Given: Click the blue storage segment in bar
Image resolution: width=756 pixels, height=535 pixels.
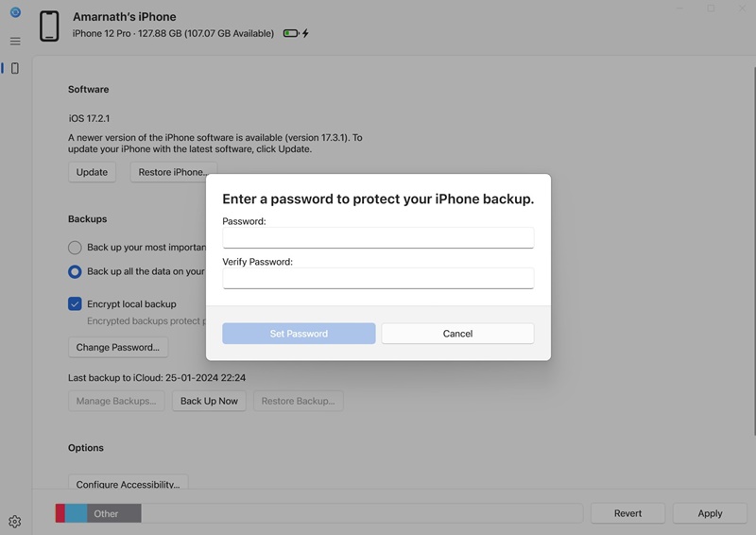Looking at the screenshot, I should click(76, 513).
